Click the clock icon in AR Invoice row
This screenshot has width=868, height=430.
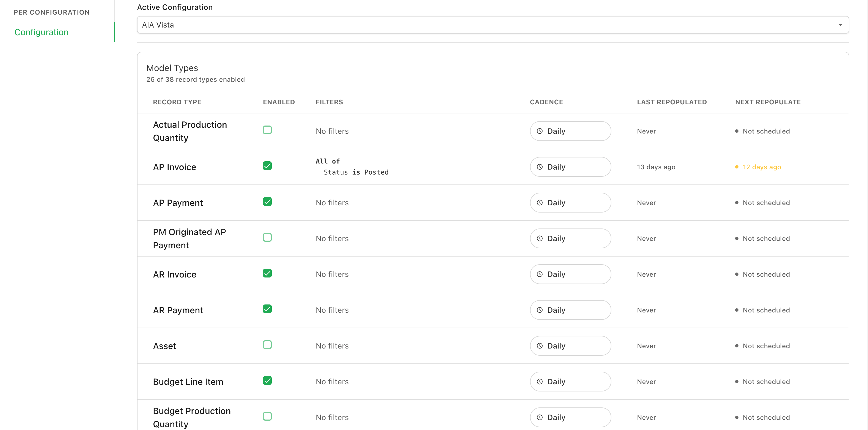point(539,274)
